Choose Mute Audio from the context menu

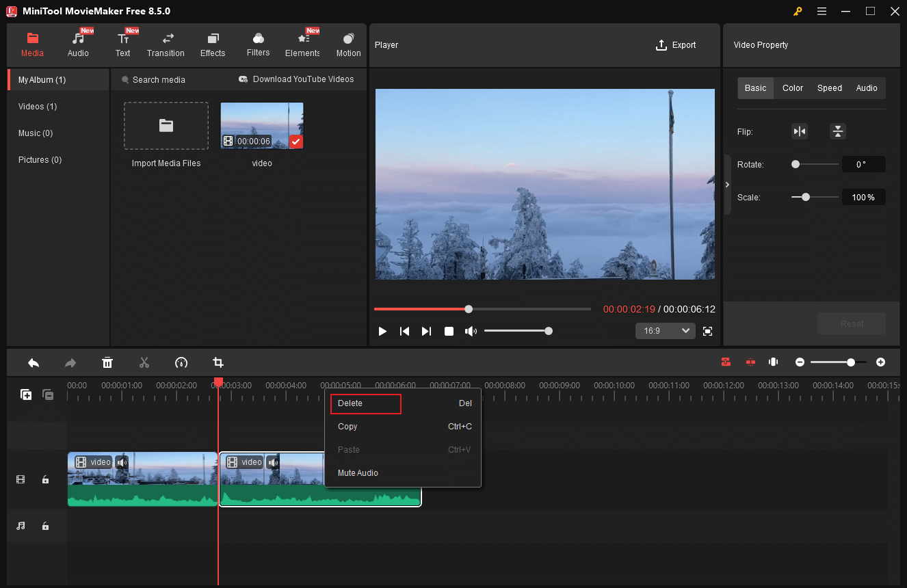358,472
